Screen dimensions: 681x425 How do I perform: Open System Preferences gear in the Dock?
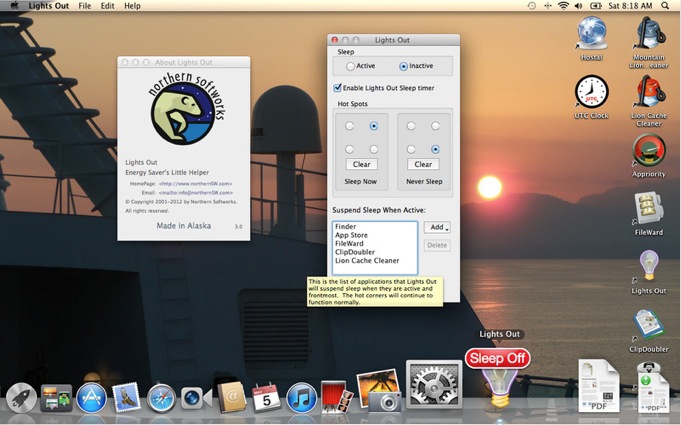[x=434, y=385]
